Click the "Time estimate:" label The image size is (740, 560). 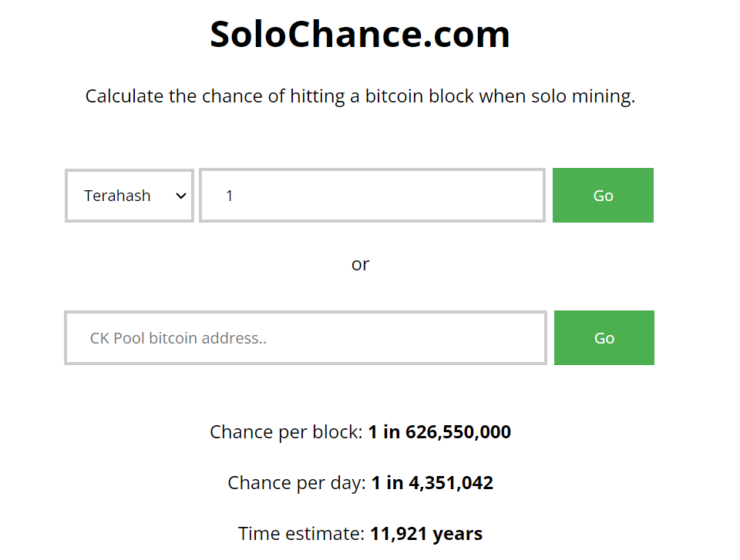tap(301, 534)
